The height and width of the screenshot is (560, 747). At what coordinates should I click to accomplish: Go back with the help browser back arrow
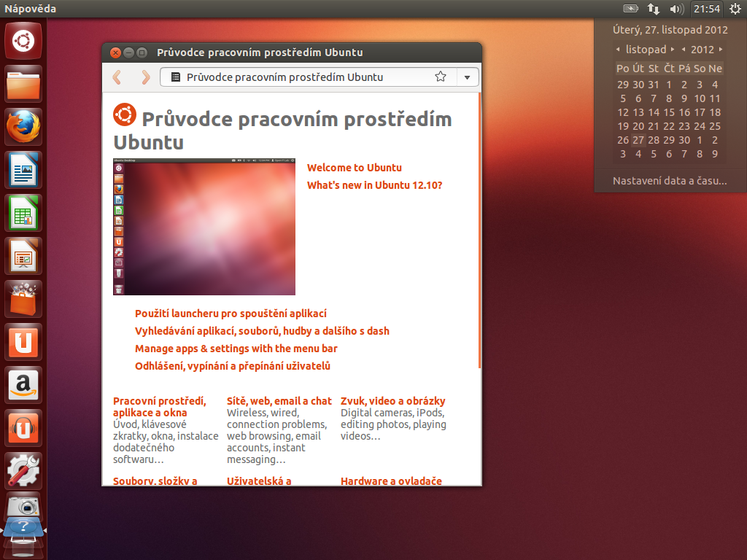tap(117, 77)
